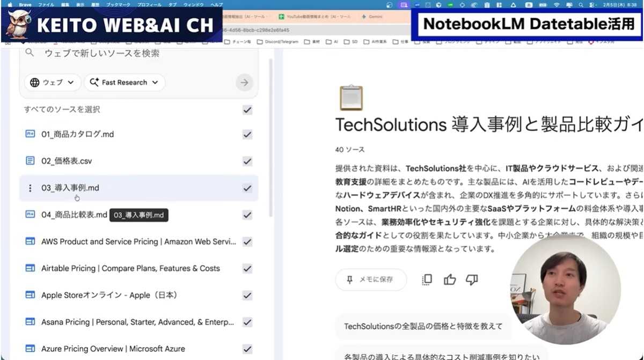
Task: Give a thumbs down on the summary
Action: pos(472,280)
